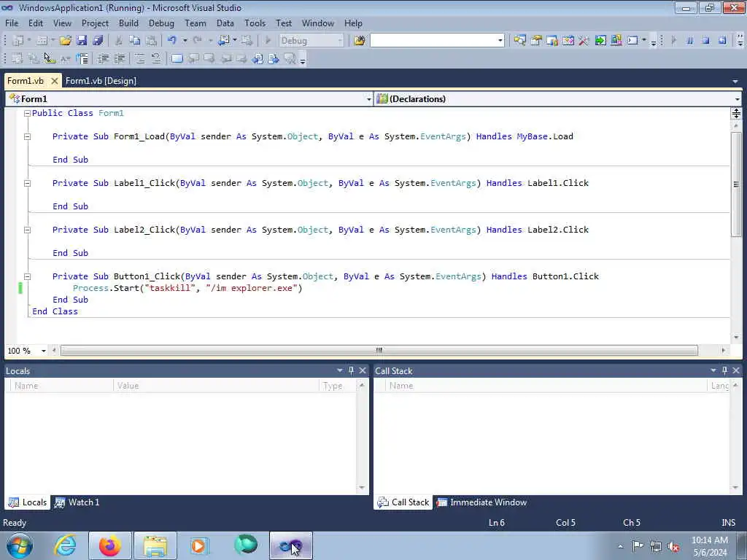Click the Open File folder icon
The height and width of the screenshot is (560, 747).
click(x=65, y=41)
